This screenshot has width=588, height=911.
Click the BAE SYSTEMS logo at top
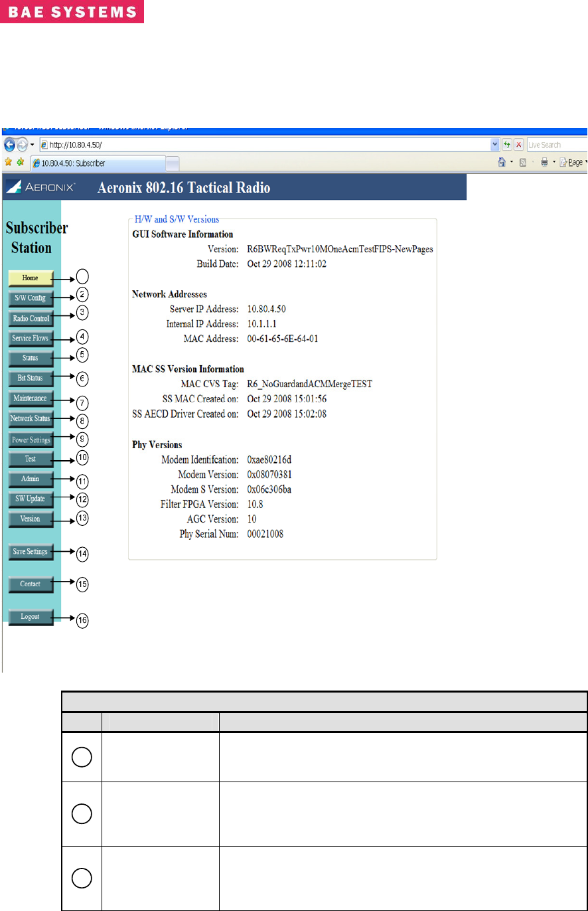pos(72,11)
